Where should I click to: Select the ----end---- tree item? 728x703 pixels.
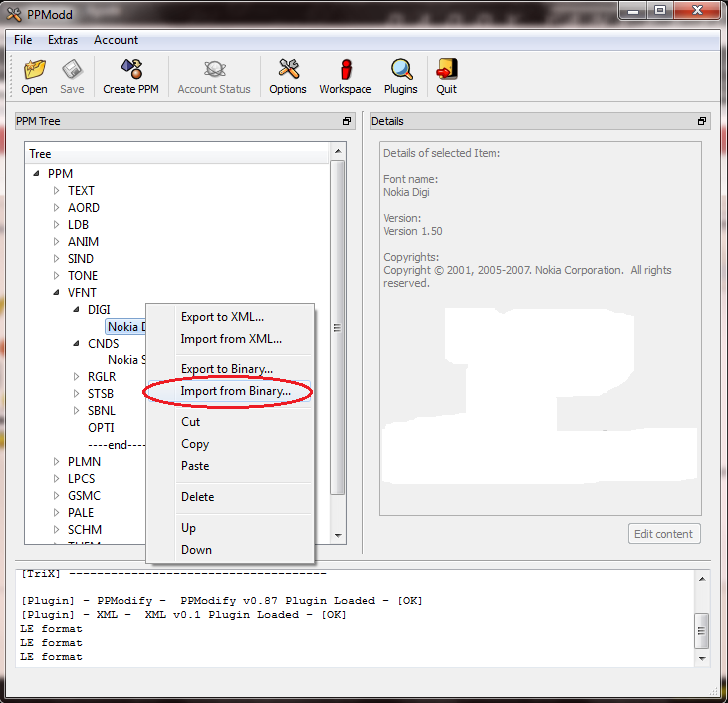tap(117, 445)
